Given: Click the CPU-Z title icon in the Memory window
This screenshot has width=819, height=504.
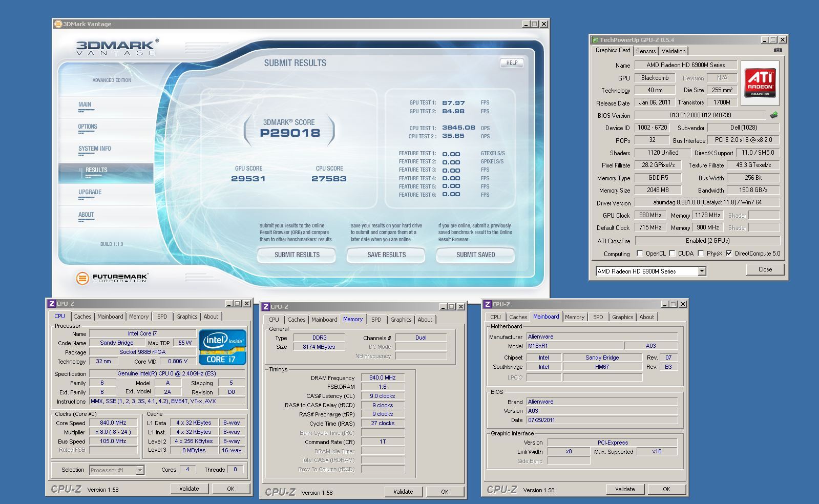Looking at the screenshot, I should 265,307.
